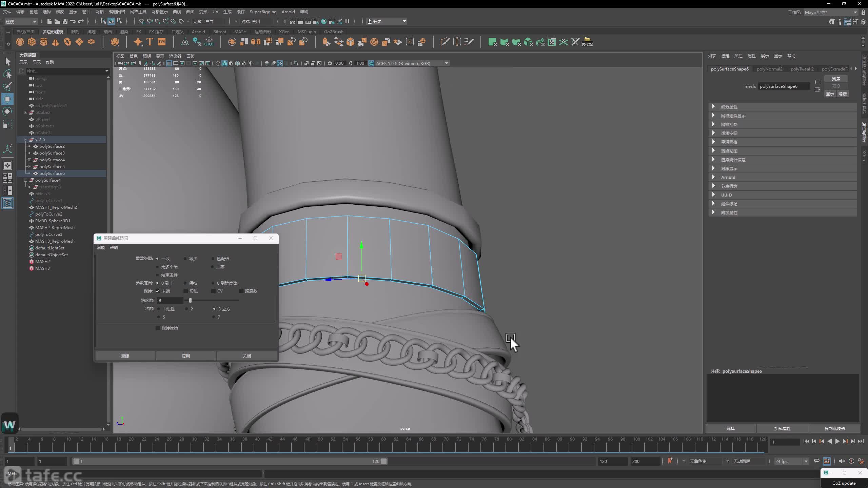Collapse the yf2_5 group in outliner
This screenshot has width=868, height=488.
pyautogui.click(x=25, y=139)
